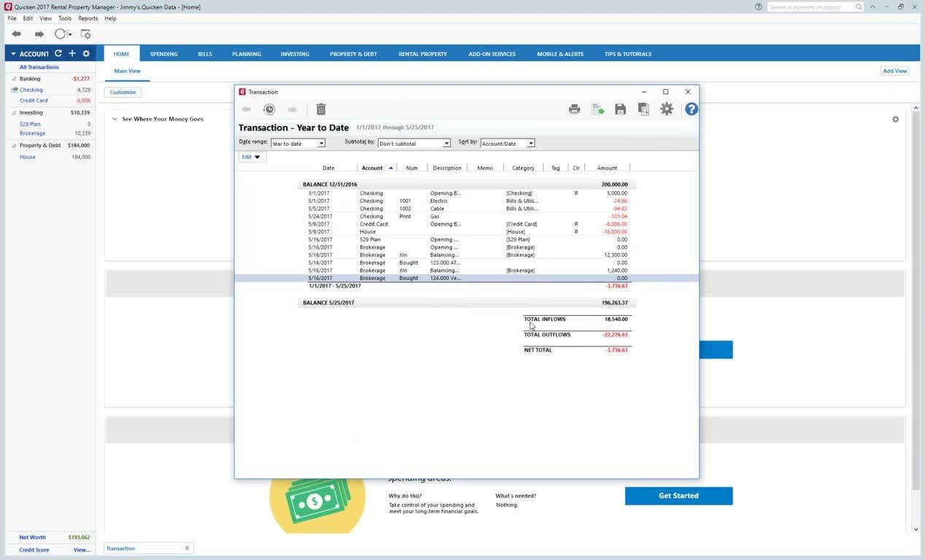Save the report using the floppy disk icon
This screenshot has width=925, height=560.
pyautogui.click(x=620, y=109)
